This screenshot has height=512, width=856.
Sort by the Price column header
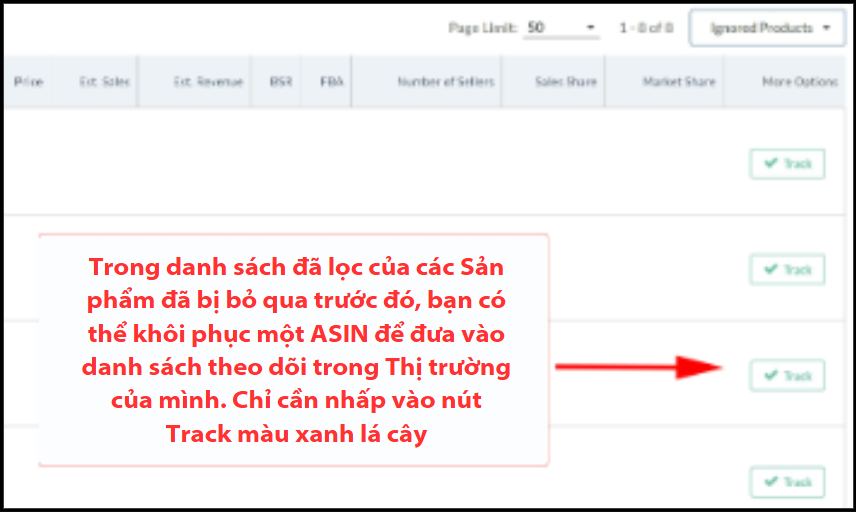(x=28, y=82)
